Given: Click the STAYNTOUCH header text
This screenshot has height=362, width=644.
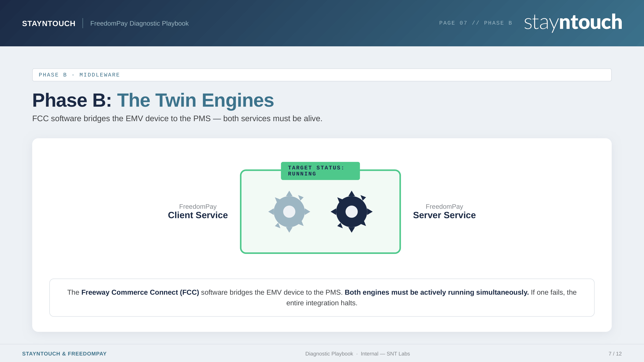Looking at the screenshot, I should 49,23.
